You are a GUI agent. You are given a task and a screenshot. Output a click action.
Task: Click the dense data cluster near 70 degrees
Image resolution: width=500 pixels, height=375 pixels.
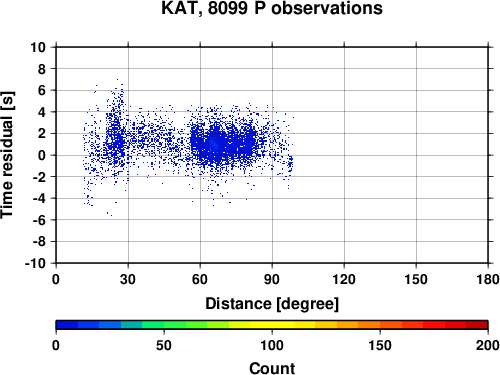pos(223,143)
